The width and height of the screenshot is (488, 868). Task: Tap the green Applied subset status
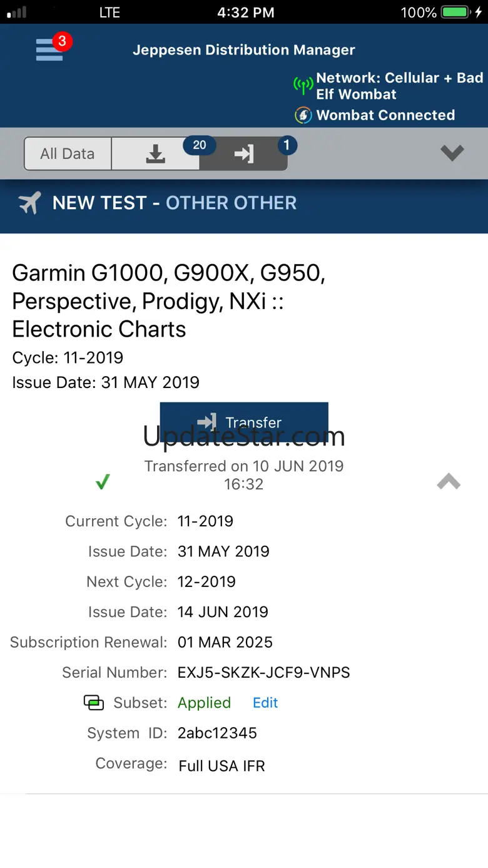click(204, 703)
